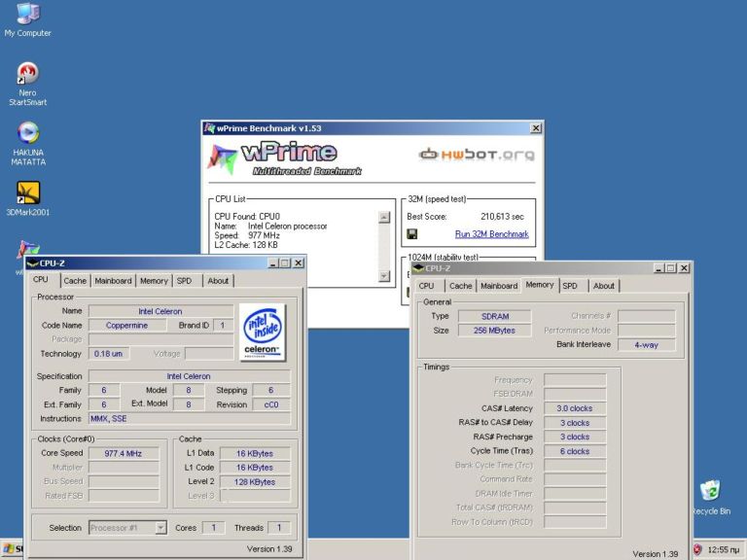Click the MMX, SSE instructions field
The height and width of the screenshot is (560, 747).
[x=189, y=419]
